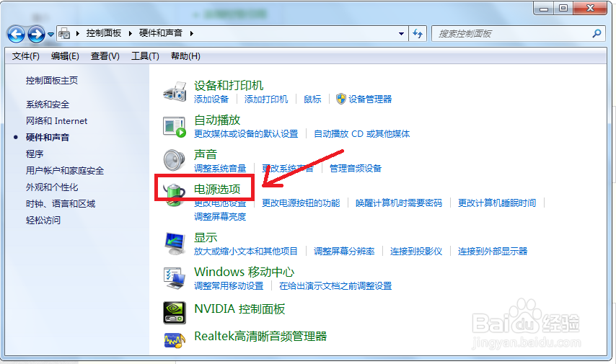Open 时钟、语言和区域 in sidebar

coord(61,204)
